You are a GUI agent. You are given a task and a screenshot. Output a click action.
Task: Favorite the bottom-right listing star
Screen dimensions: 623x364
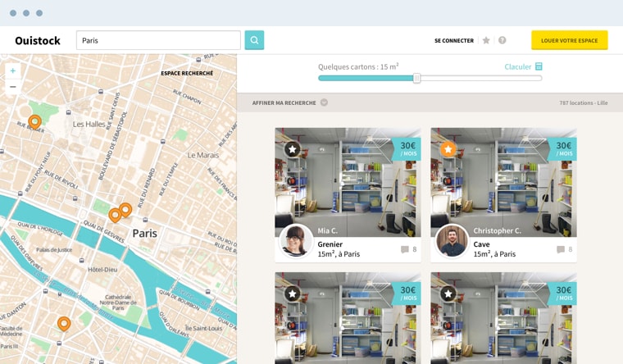448,293
